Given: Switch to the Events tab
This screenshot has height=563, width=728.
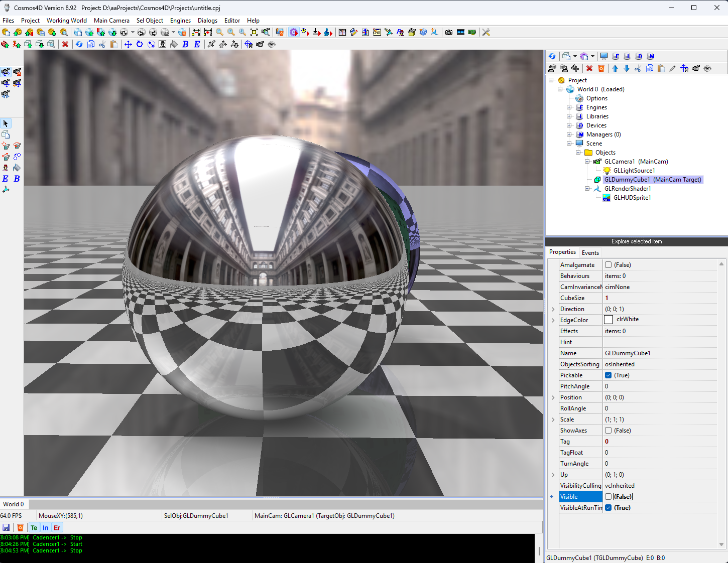Looking at the screenshot, I should pos(590,253).
